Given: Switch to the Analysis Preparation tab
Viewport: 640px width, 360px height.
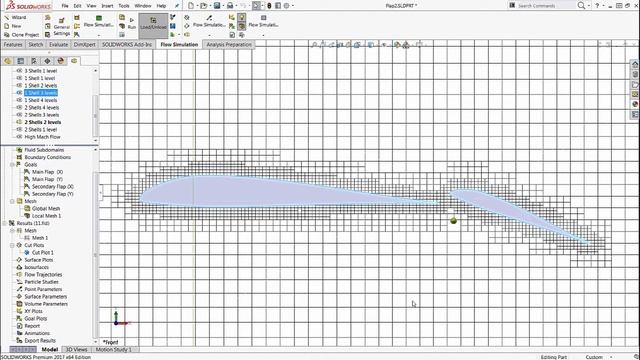Looking at the screenshot, I should pos(229,44).
